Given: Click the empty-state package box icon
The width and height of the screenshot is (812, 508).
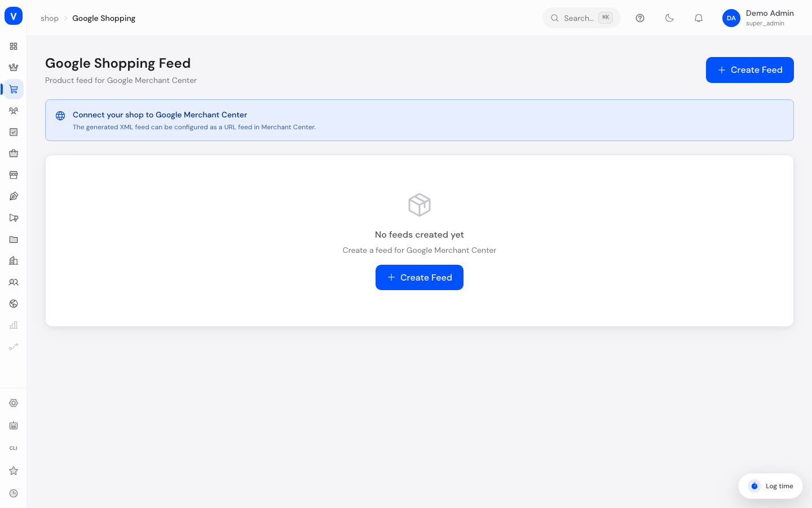Looking at the screenshot, I should (x=420, y=205).
